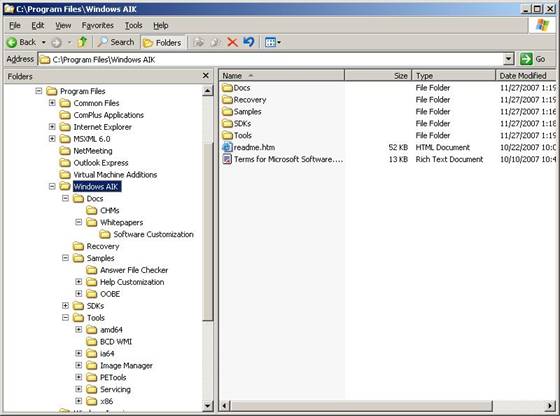The height and width of the screenshot is (416, 560).
Task: Collapse the Program Files tree node
Action: point(39,91)
